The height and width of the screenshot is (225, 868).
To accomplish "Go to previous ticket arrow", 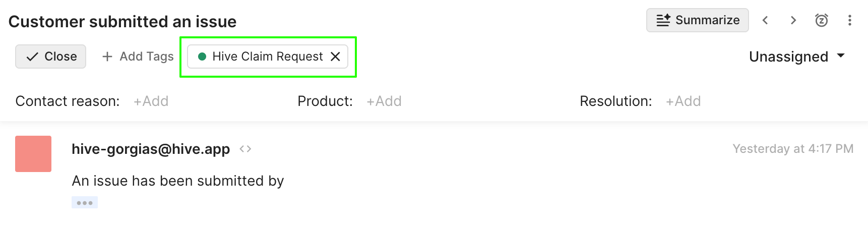I will point(765,20).
